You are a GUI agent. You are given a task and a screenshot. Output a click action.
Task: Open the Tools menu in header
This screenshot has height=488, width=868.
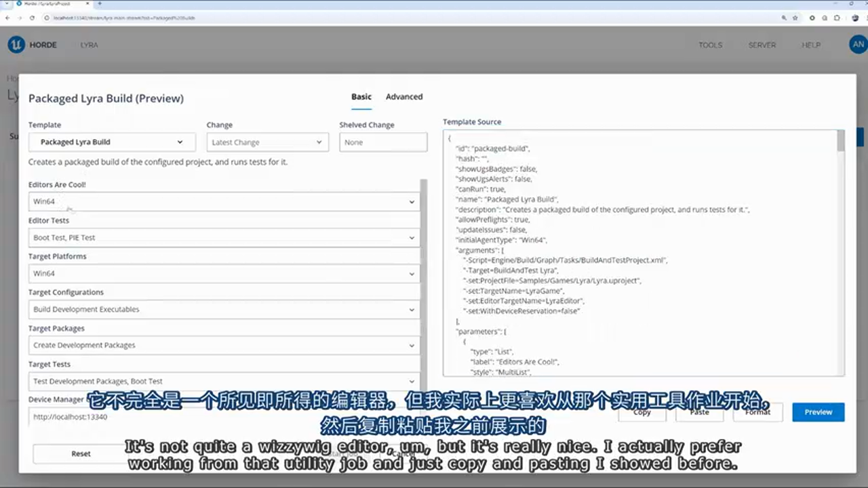coord(710,45)
